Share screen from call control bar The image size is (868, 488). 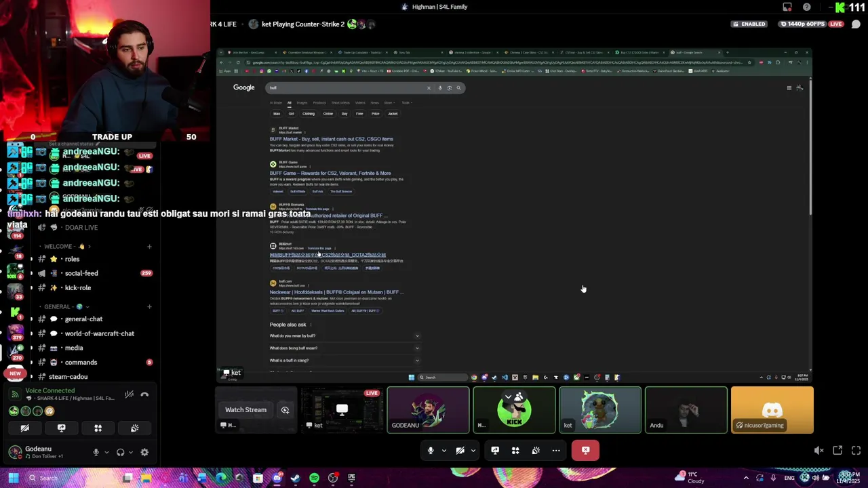[x=495, y=450]
